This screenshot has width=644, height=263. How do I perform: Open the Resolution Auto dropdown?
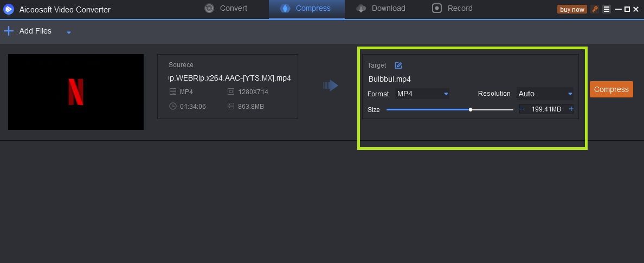click(x=545, y=94)
